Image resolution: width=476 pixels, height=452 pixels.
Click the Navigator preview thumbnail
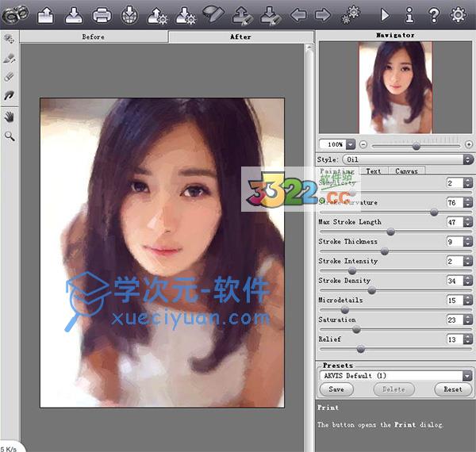point(396,88)
